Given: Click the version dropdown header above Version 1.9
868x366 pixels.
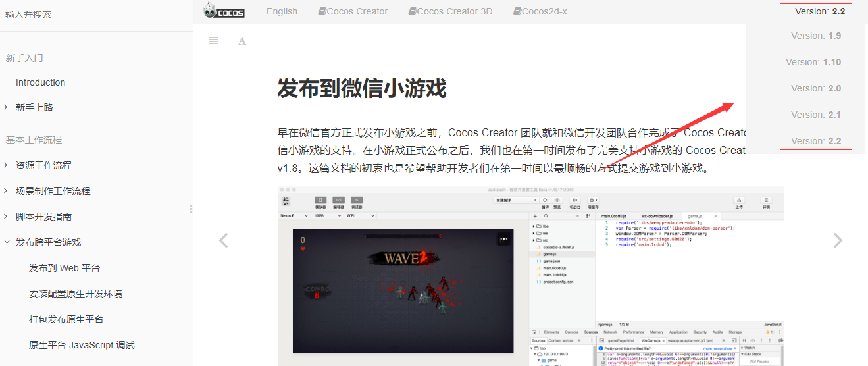Looking at the screenshot, I should click(x=819, y=11).
